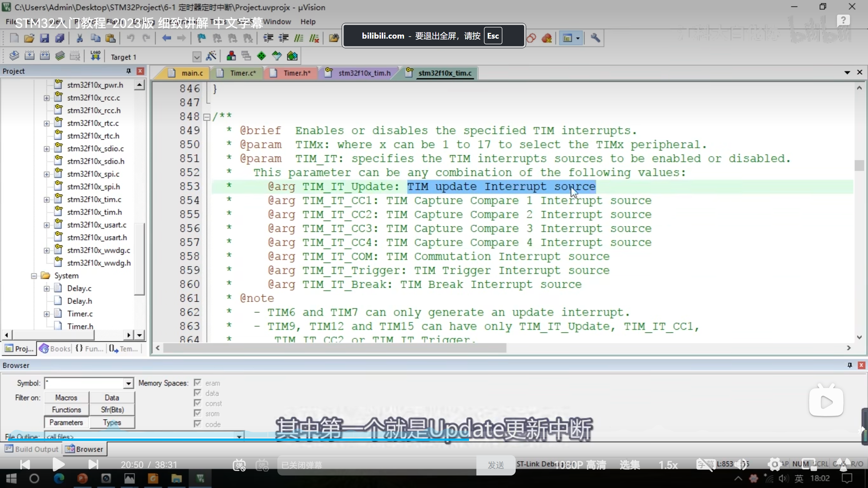
Task: Click the Functions filter button
Action: 66,410
